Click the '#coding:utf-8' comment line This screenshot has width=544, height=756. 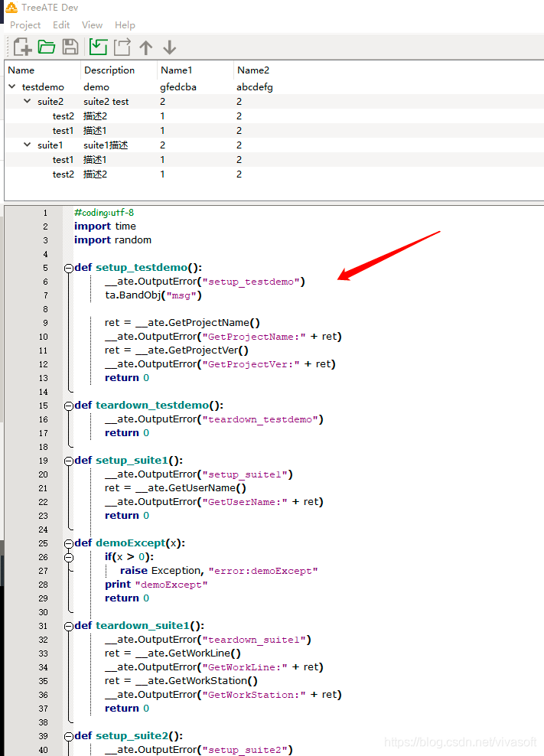pyautogui.click(x=104, y=213)
